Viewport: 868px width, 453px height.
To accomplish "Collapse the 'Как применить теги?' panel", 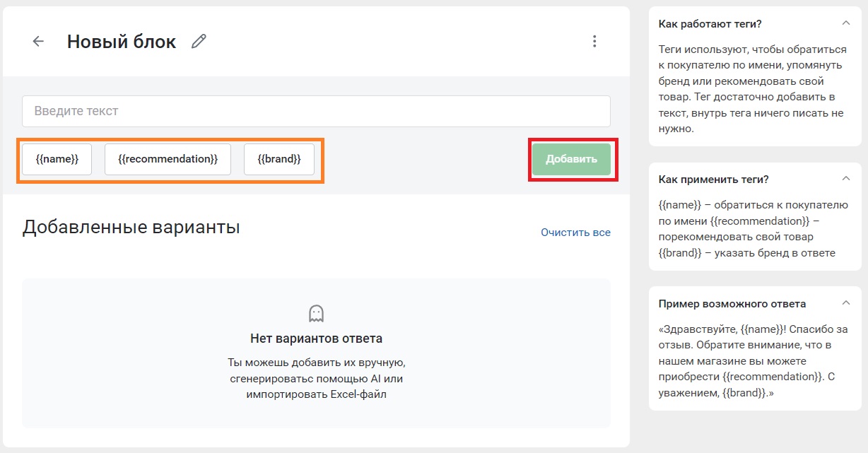I will 845,179.
